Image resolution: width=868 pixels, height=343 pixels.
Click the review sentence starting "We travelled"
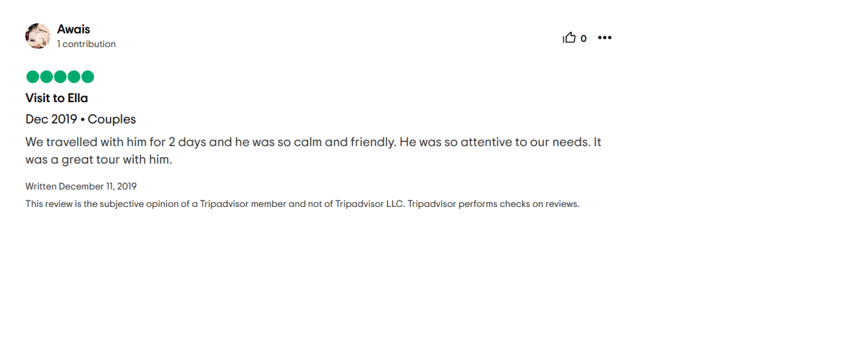pos(210,142)
